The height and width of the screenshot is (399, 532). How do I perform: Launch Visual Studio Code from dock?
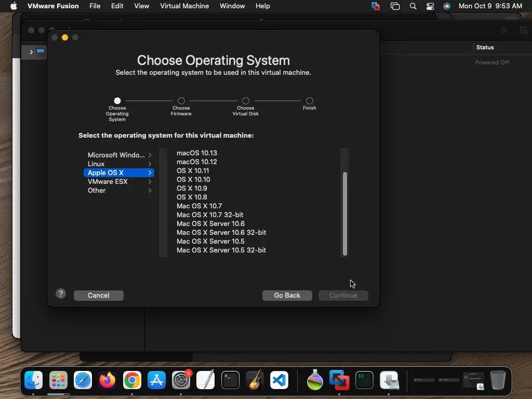(x=279, y=380)
